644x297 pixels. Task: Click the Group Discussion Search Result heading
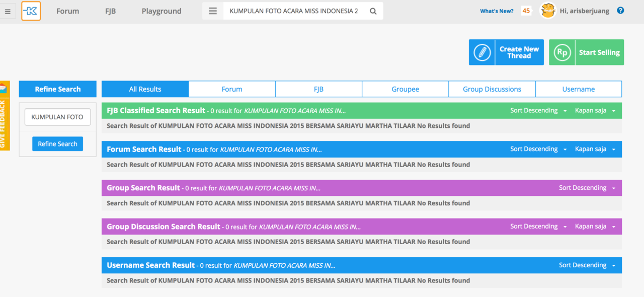[x=164, y=227]
